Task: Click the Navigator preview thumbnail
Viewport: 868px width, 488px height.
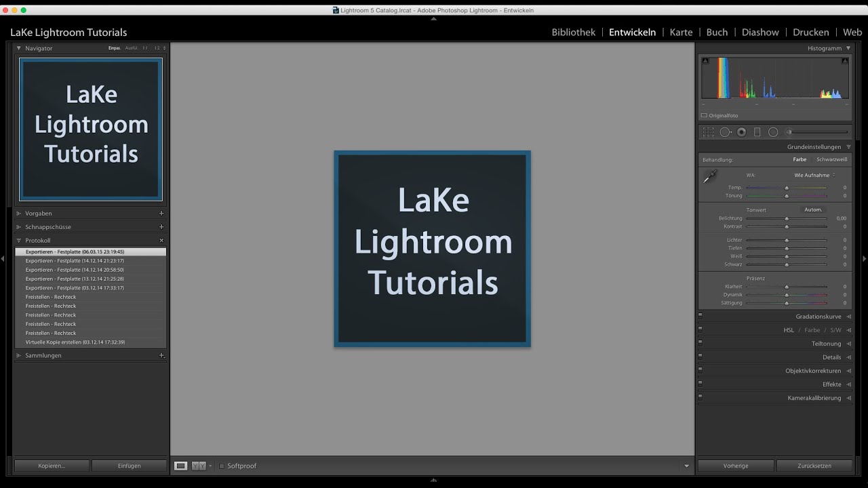Action: [91, 129]
